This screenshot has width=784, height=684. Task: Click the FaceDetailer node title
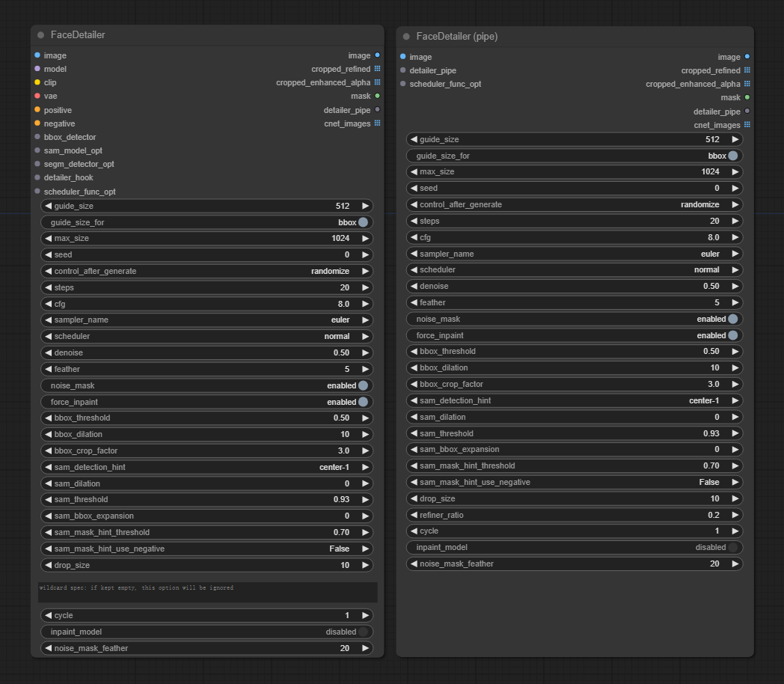pyautogui.click(x=78, y=35)
